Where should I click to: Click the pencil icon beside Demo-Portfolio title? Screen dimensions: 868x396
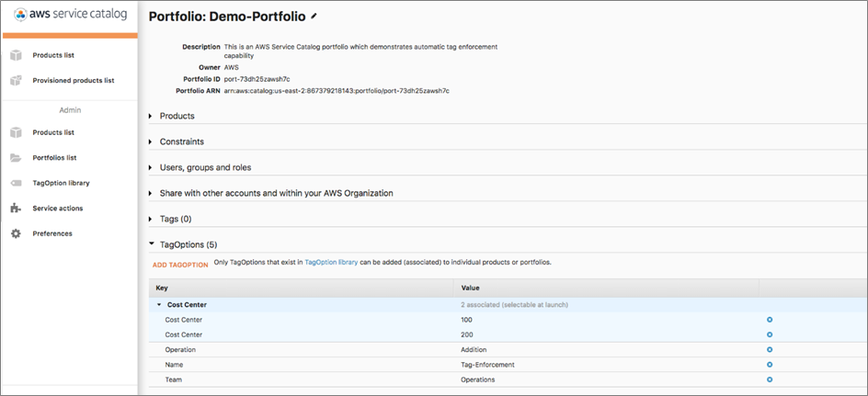coord(314,17)
